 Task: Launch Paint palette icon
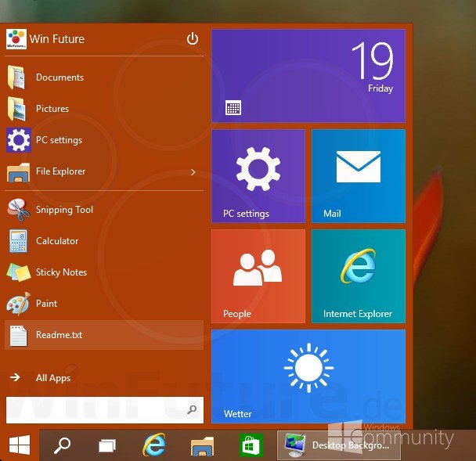point(19,303)
